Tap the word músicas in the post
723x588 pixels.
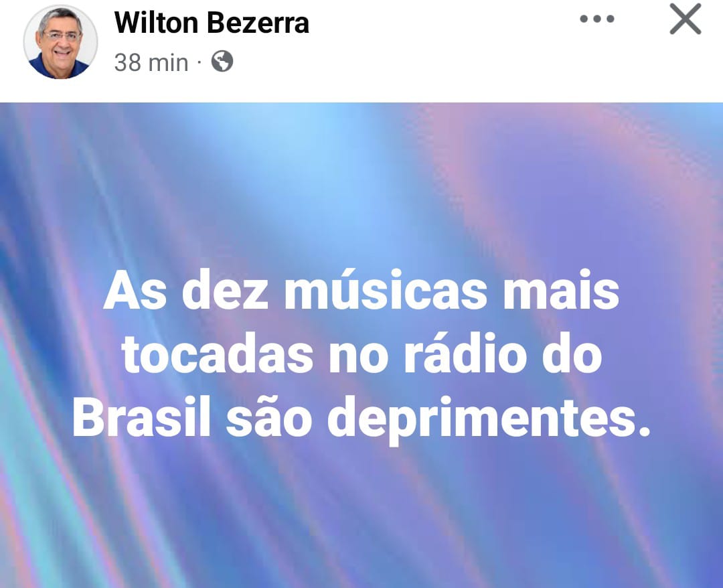386,291
